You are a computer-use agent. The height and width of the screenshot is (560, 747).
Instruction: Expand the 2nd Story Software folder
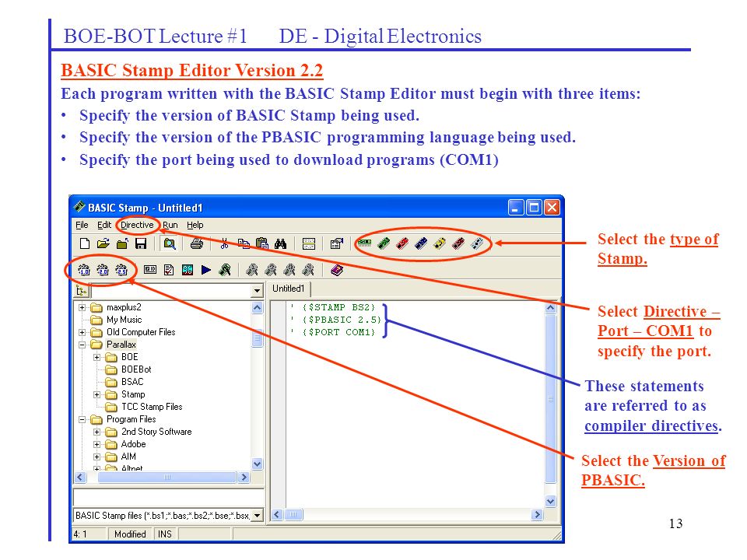(x=96, y=432)
